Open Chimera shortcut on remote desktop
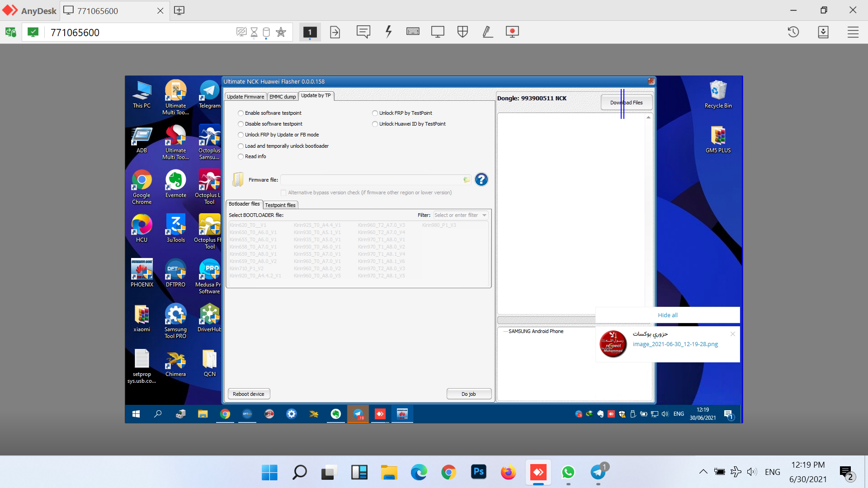The height and width of the screenshot is (488, 868). click(176, 362)
